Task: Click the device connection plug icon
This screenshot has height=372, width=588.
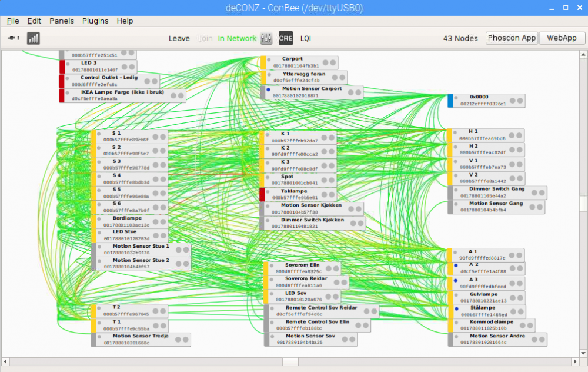Action: coord(12,38)
